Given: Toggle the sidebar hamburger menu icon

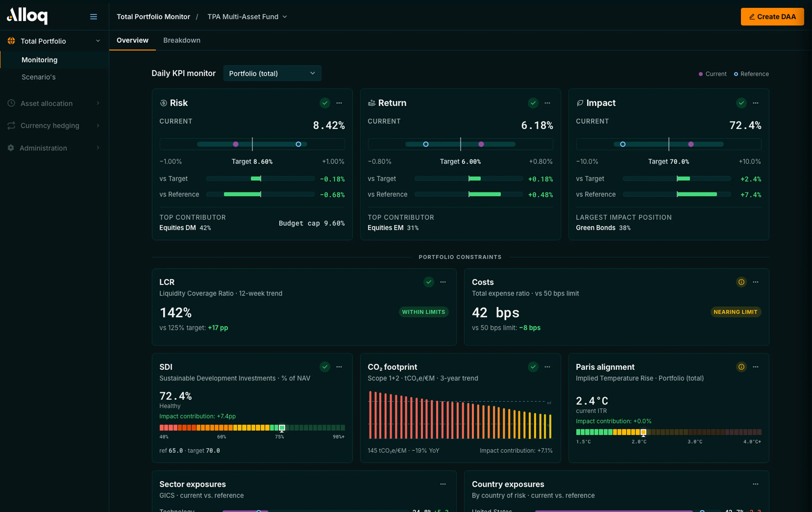Looking at the screenshot, I should click(93, 16).
